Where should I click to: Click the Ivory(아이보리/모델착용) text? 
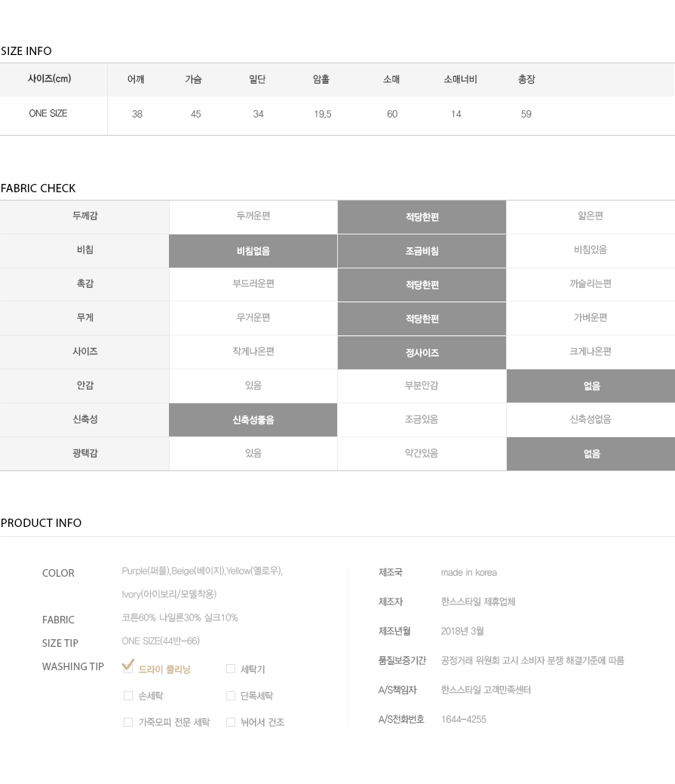point(169,594)
